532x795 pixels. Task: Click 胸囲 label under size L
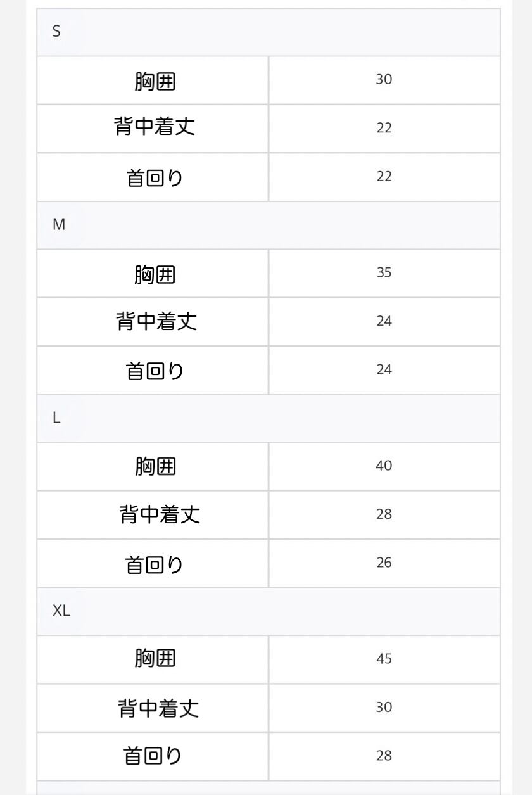pyautogui.click(x=155, y=466)
